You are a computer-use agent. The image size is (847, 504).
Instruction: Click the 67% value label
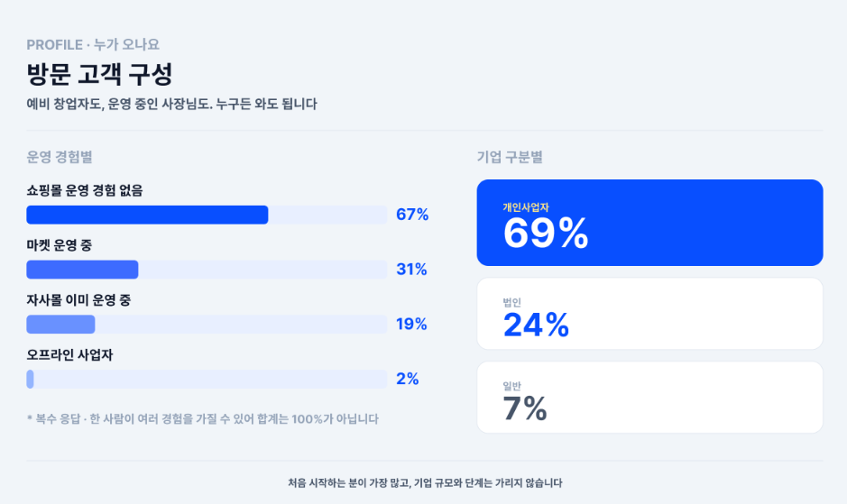(412, 215)
